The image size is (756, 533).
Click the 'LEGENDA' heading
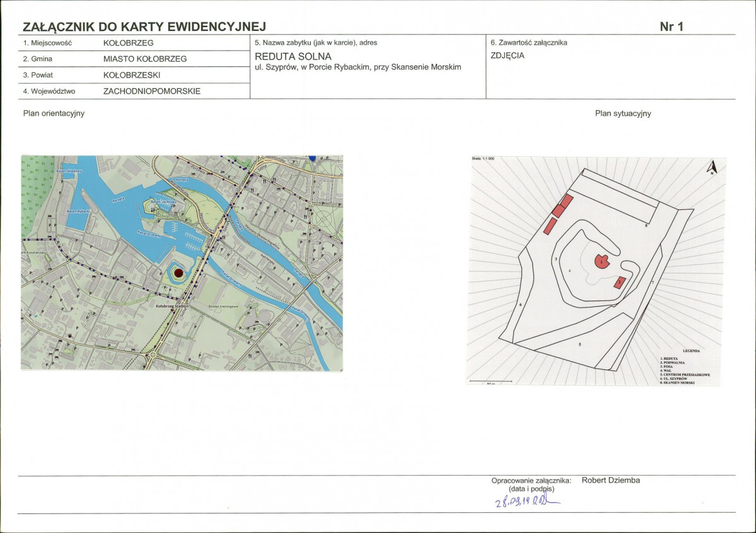pyautogui.click(x=692, y=351)
